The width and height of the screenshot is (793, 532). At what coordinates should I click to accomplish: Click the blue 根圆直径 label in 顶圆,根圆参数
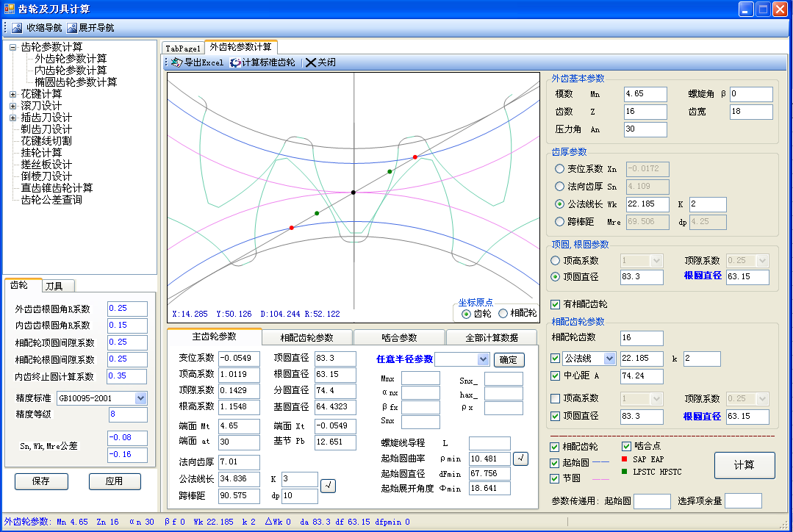click(x=703, y=276)
